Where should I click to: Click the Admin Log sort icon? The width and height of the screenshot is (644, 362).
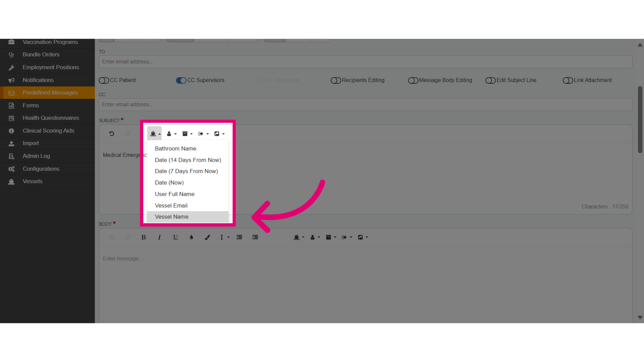coord(11,156)
